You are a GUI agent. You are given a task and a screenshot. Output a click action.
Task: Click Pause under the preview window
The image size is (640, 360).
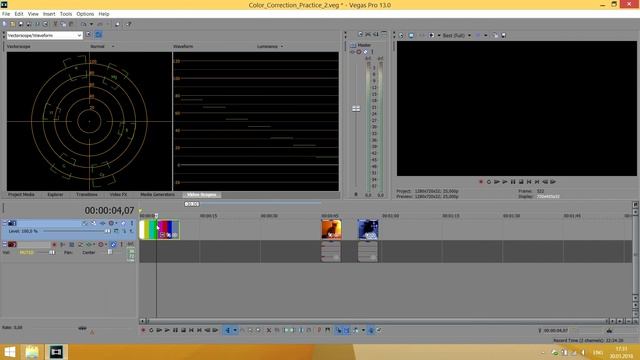[513, 182]
